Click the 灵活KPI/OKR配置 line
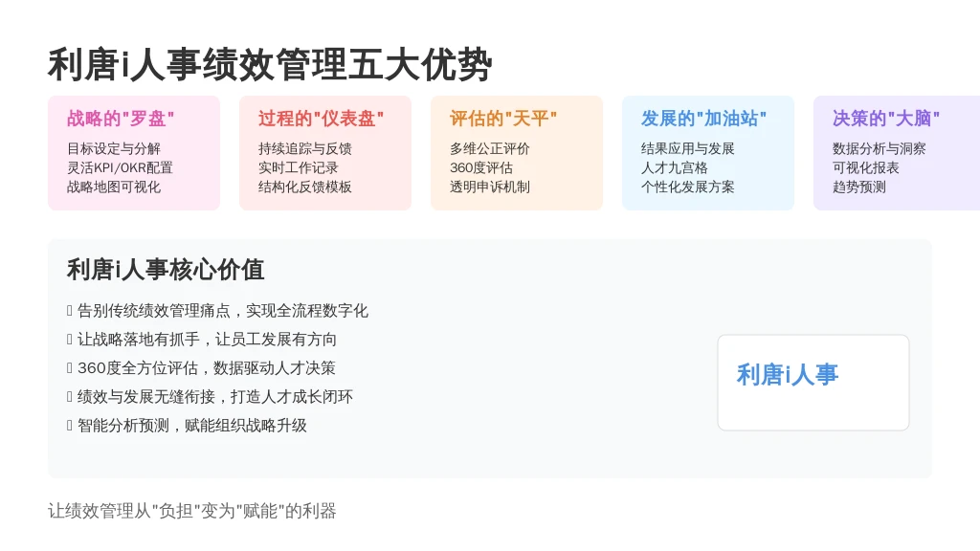The image size is (980, 551). coord(120,167)
